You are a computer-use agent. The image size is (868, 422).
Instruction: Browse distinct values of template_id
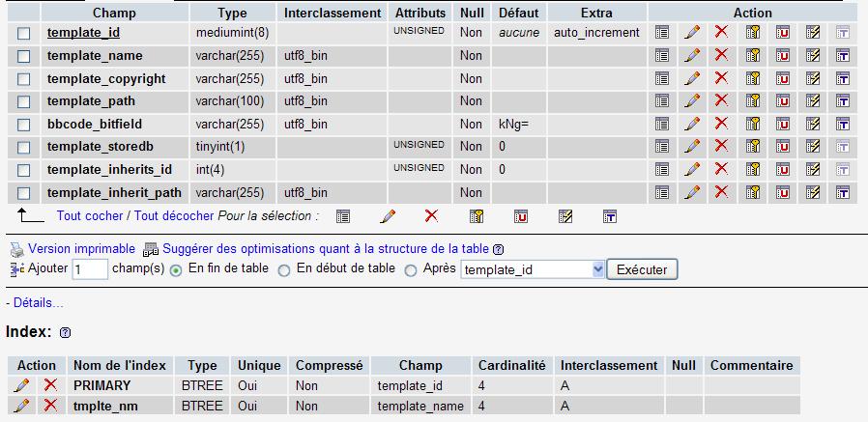coord(661,33)
